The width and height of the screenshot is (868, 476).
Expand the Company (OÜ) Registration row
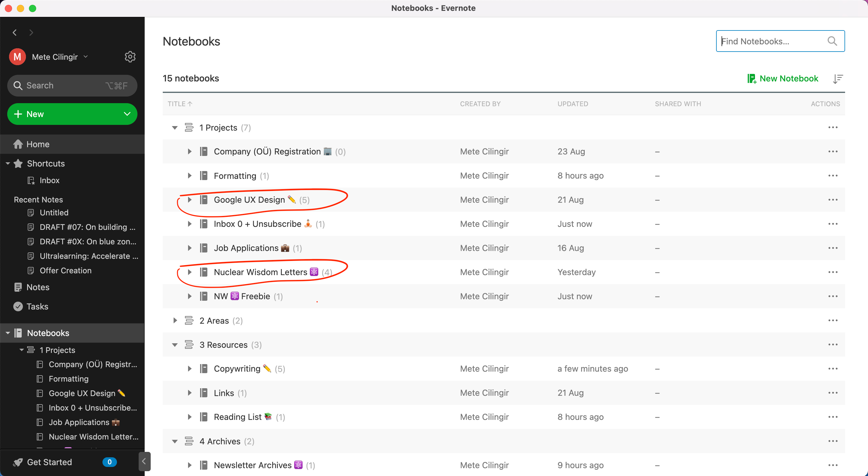189,151
